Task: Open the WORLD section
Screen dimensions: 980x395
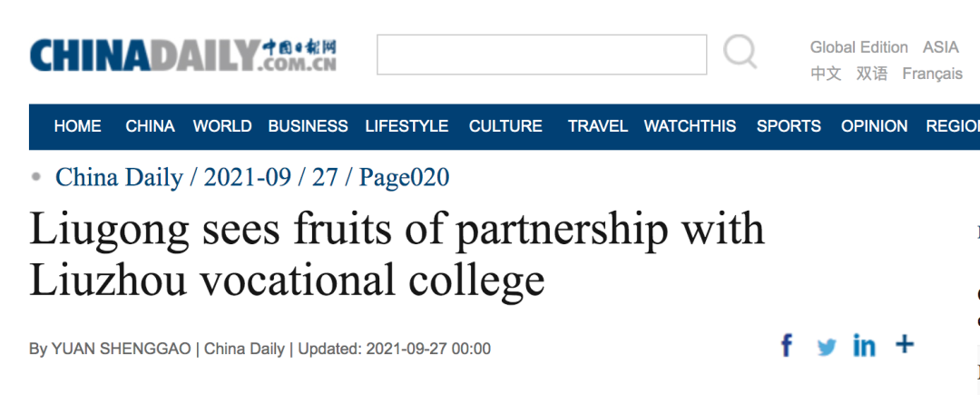Action: (222, 126)
